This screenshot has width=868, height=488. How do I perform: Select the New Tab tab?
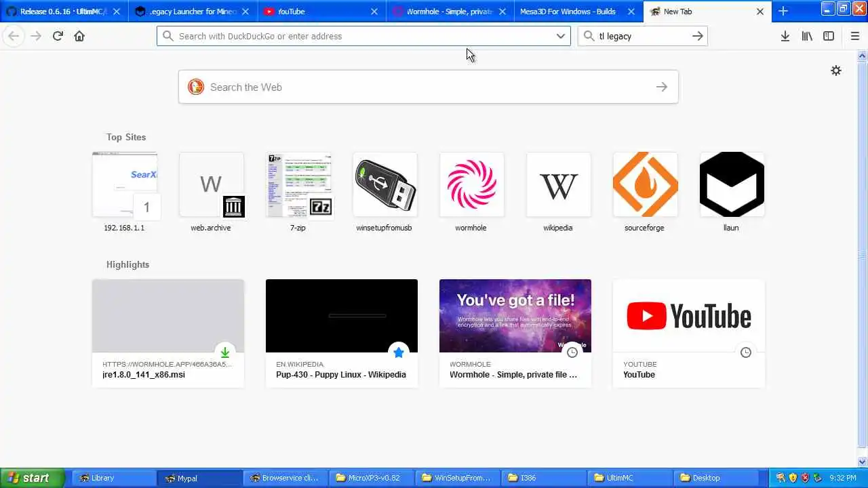coord(707,12)
